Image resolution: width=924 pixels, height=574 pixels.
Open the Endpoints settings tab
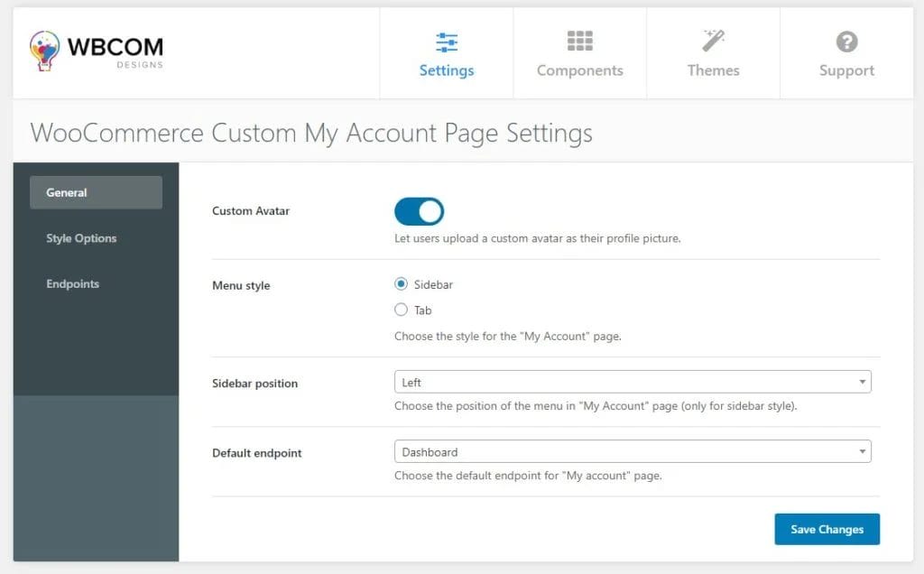tap(73, 283)
